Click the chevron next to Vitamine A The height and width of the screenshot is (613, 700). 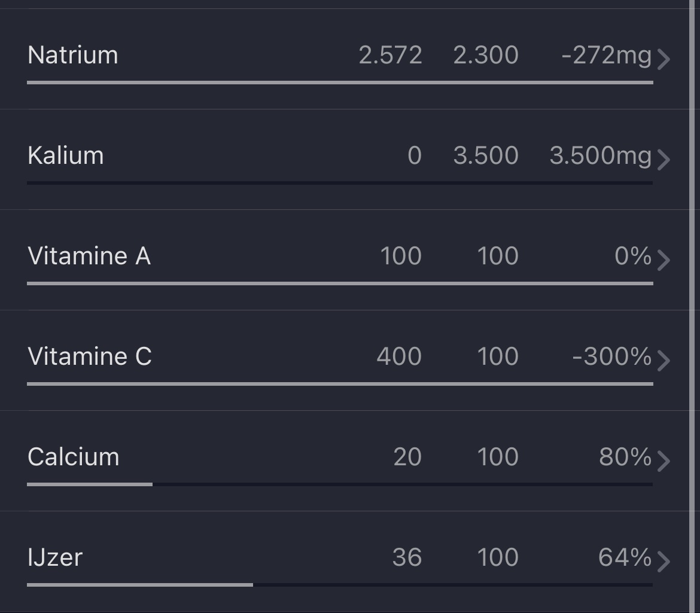663,260
